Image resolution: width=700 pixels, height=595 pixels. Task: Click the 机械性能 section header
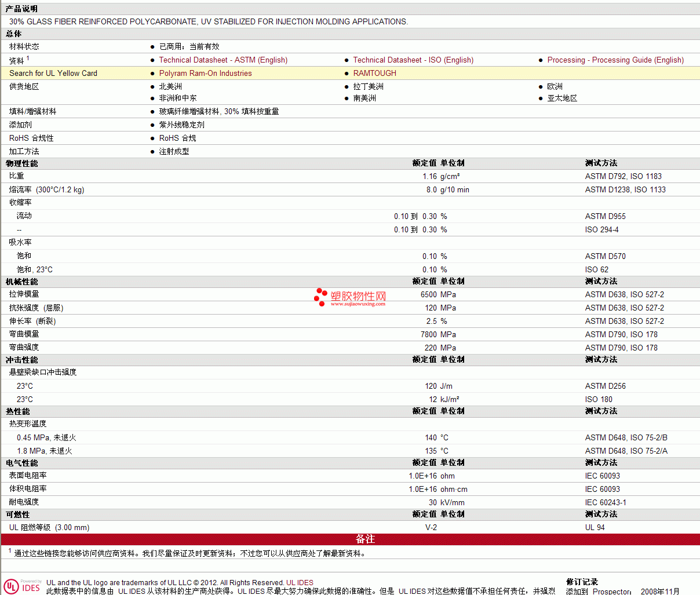pos(22,282)
